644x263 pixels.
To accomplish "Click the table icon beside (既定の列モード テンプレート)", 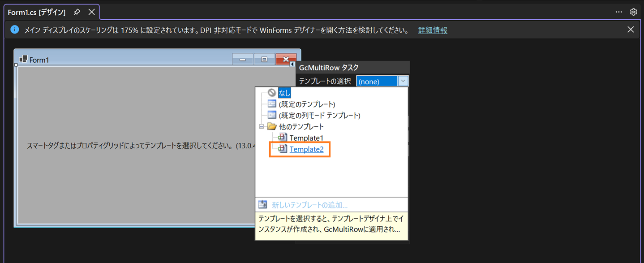I will [x=272, y=115].
